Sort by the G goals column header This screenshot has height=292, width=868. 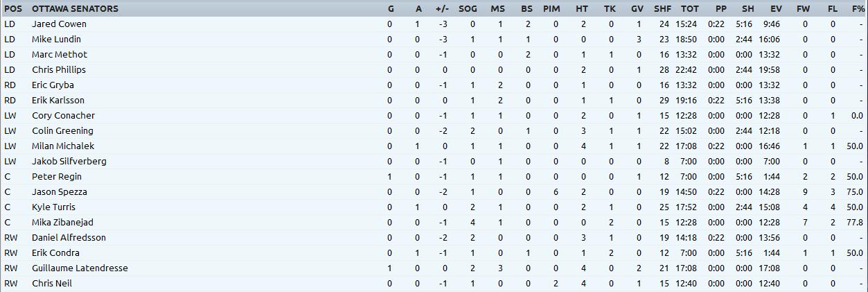(x=391, y=8)
